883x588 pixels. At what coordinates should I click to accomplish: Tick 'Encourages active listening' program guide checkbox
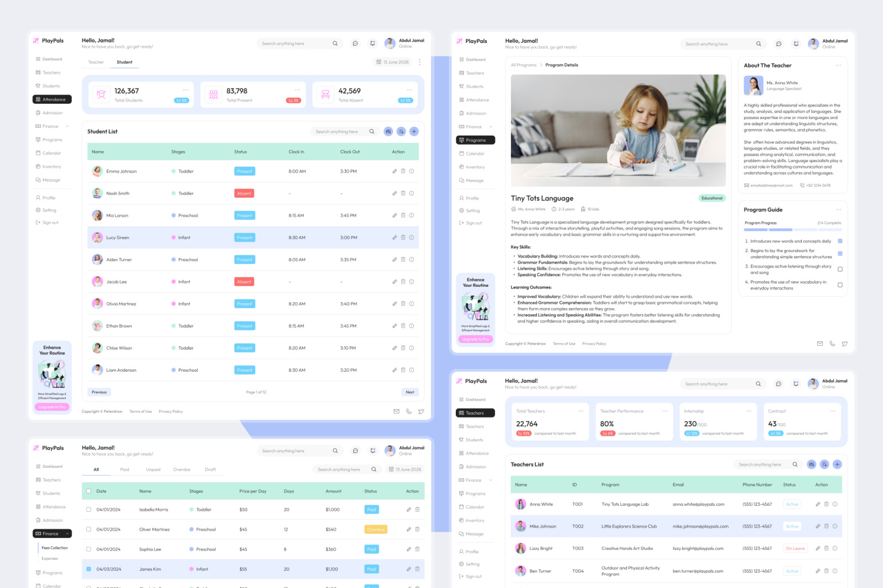coord(840,269)
